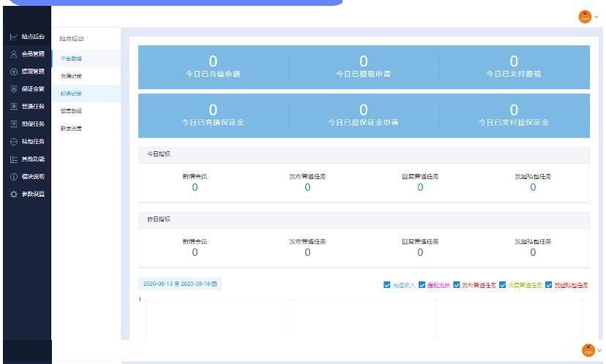This screenshot has width=606, height=364.
Task: Open 站点后台 via its chart icon
Action: point(13,37)
